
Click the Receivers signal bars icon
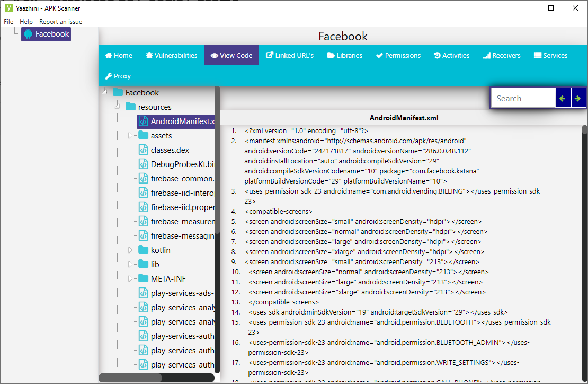tap(487, 56)
